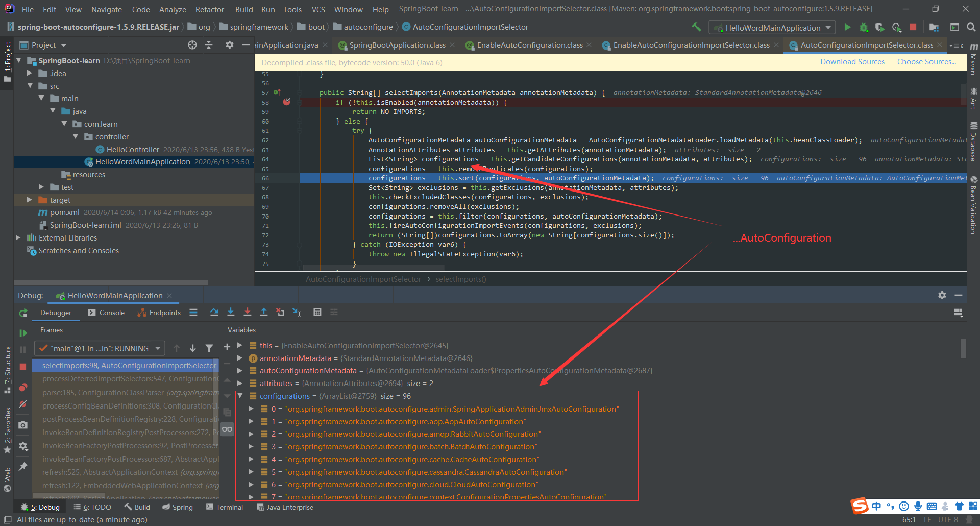Open the VCS menu
980x526 pixels.
click(x=318, y=9)
